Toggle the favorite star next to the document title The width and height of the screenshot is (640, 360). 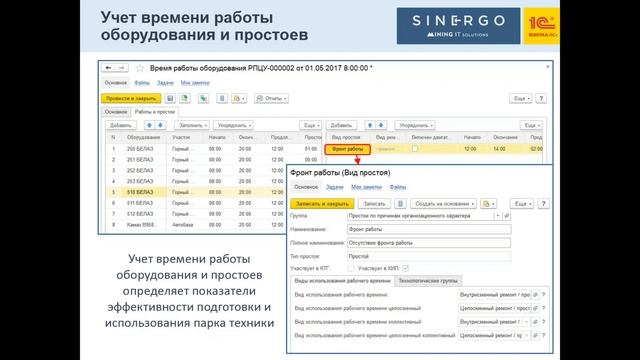click(x=140, y=68)
